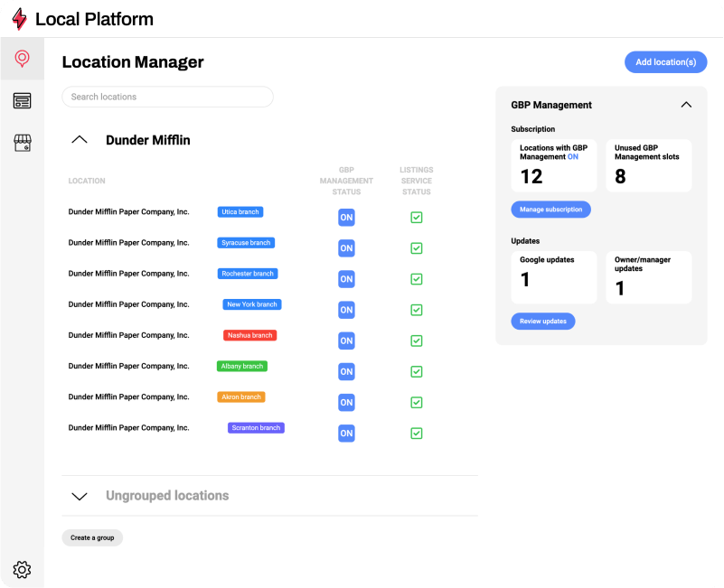Toggle GBP Management ON for Scranton branch
The image size is (724, 588).
click(x=346, y=434)
